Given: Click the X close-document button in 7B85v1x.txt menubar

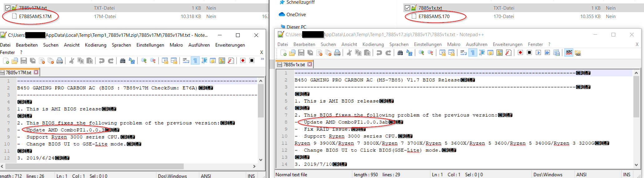Looking at the screenshot, I should pyautogui.click(x=637, y=44).
